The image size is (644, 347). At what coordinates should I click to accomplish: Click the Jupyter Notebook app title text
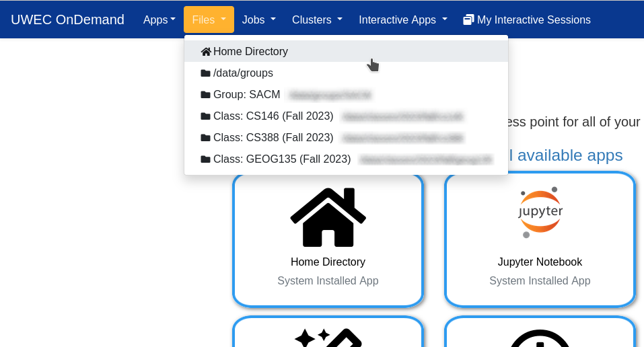[540, 262]
